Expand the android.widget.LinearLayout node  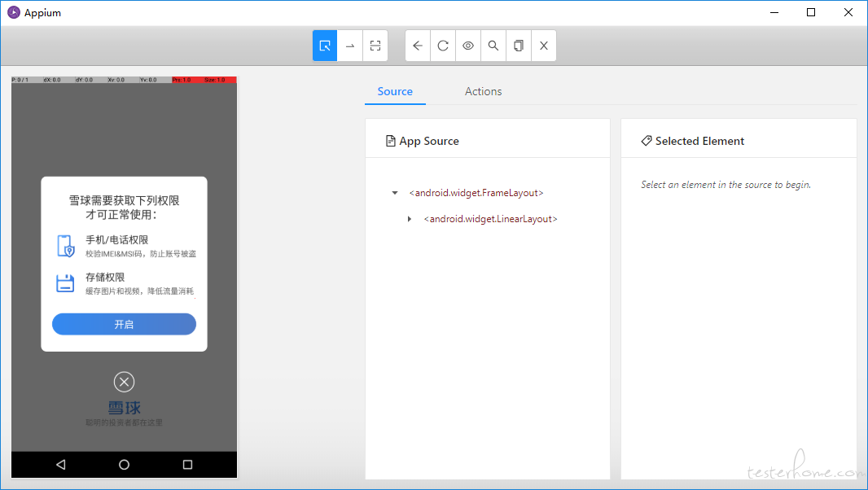(410, 220)
